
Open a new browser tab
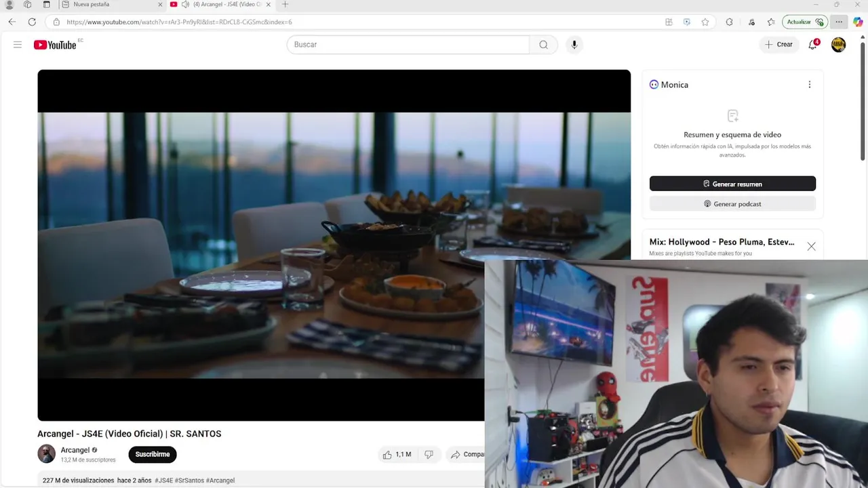(285, 4)
